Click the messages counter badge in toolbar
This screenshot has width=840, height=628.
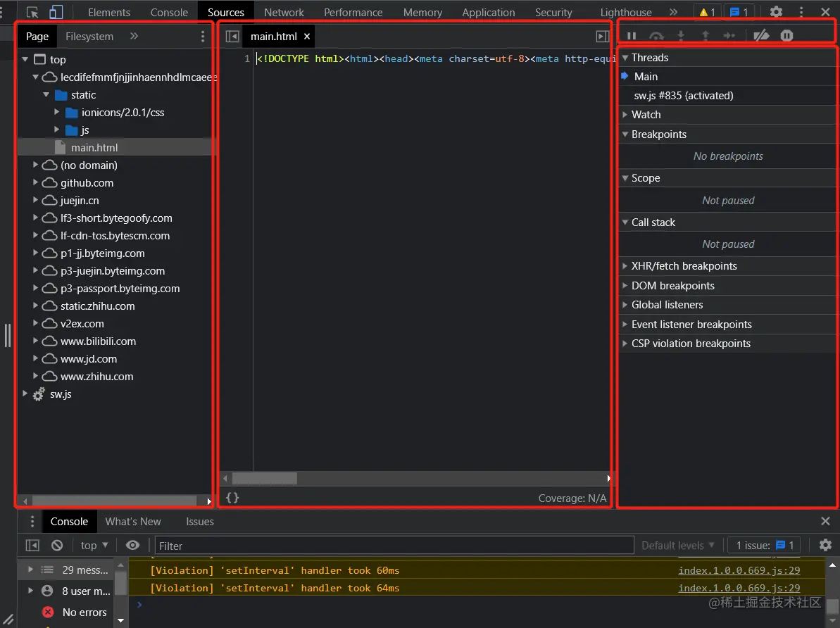(x=739, y=12)
